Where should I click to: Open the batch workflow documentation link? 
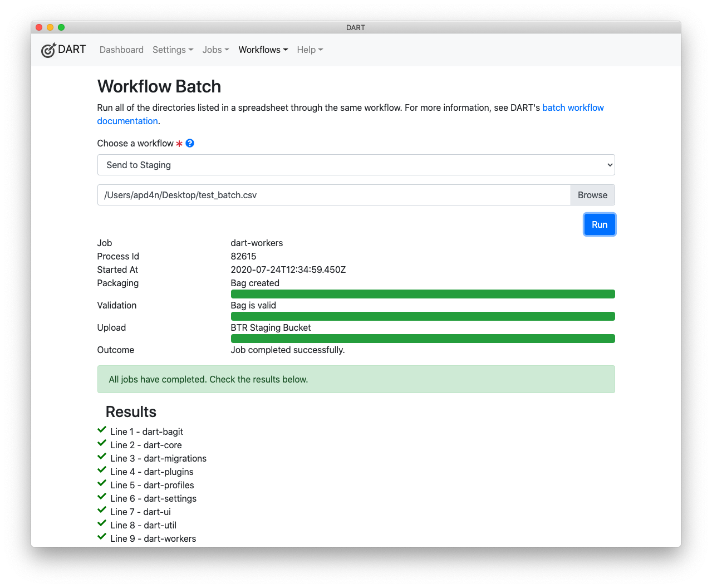[573, 107]
